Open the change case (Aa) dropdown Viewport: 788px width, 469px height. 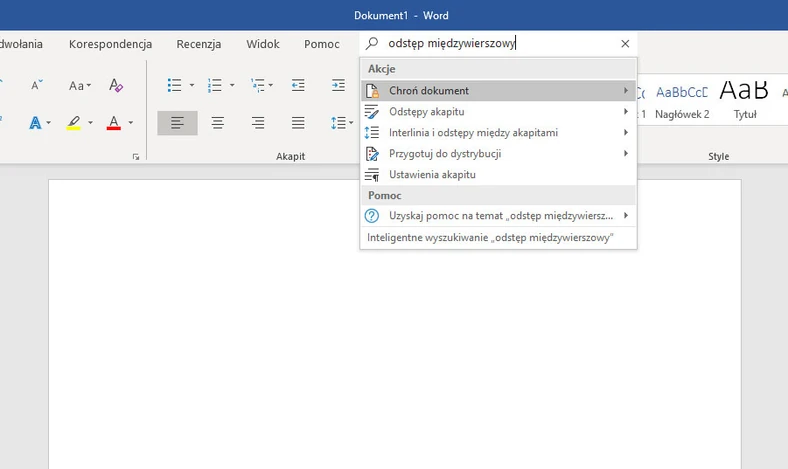(x=79, y=86)
